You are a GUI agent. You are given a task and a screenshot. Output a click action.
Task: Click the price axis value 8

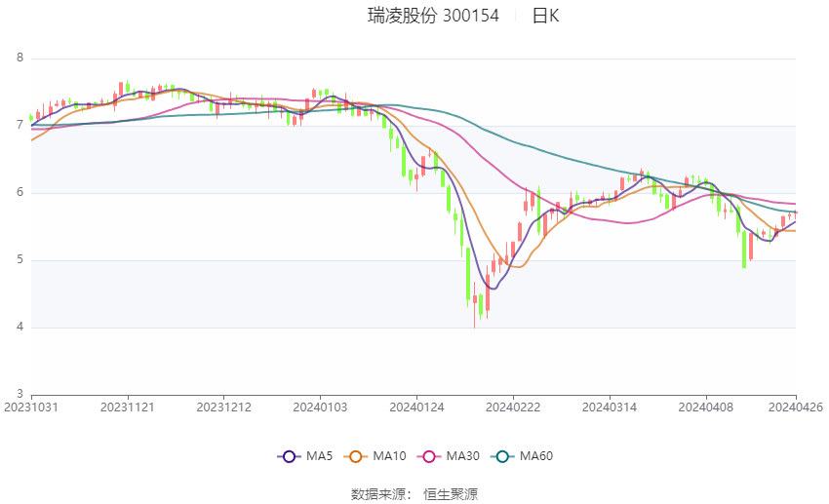[x=20, y=58]
